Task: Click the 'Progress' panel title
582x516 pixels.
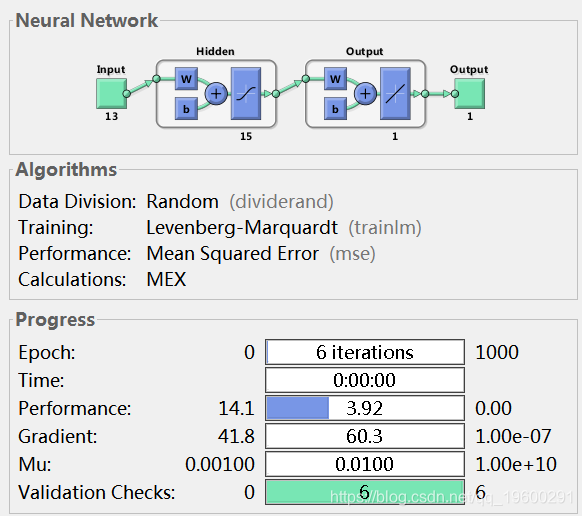Action: pos(55,320)
